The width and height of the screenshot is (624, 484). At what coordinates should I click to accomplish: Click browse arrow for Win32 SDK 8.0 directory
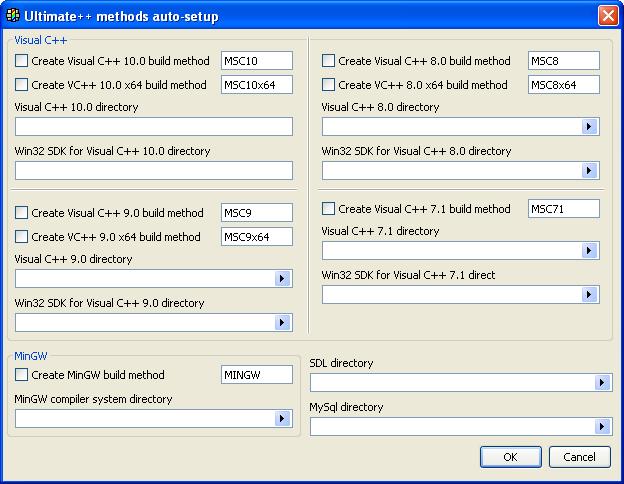click(589, 171)
